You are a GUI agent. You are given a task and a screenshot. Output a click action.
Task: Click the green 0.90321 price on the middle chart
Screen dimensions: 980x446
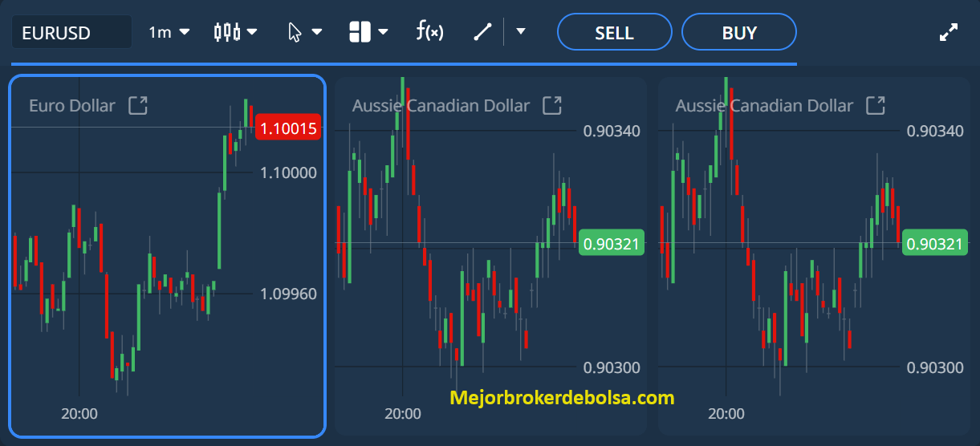(611, 242)
